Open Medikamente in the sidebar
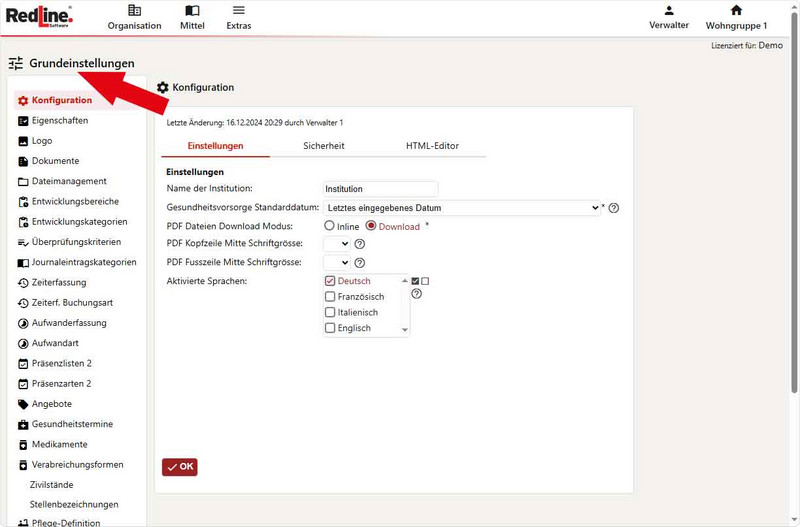The image size is (800, 527). 59,444
